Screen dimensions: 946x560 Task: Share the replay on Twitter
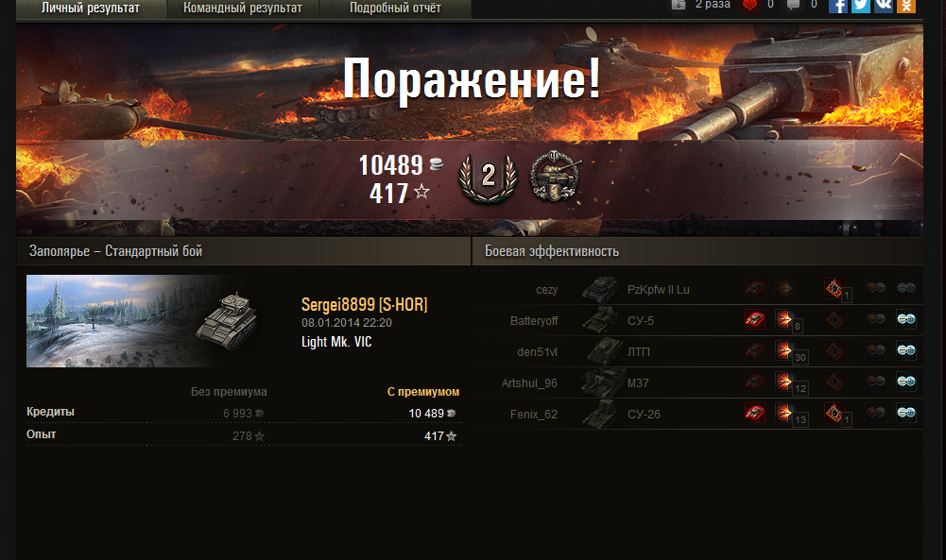pos(860,6)
